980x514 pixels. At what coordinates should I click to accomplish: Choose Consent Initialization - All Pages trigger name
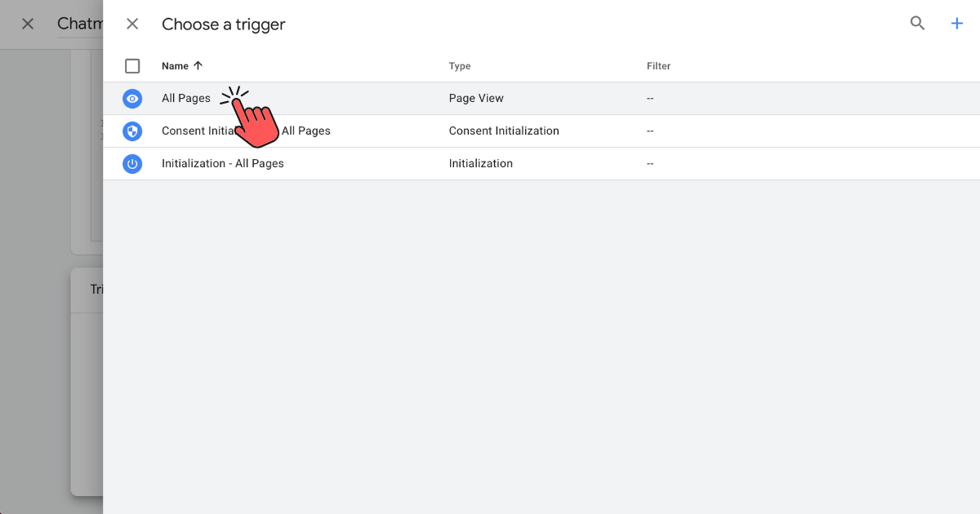tap(306, 131)
